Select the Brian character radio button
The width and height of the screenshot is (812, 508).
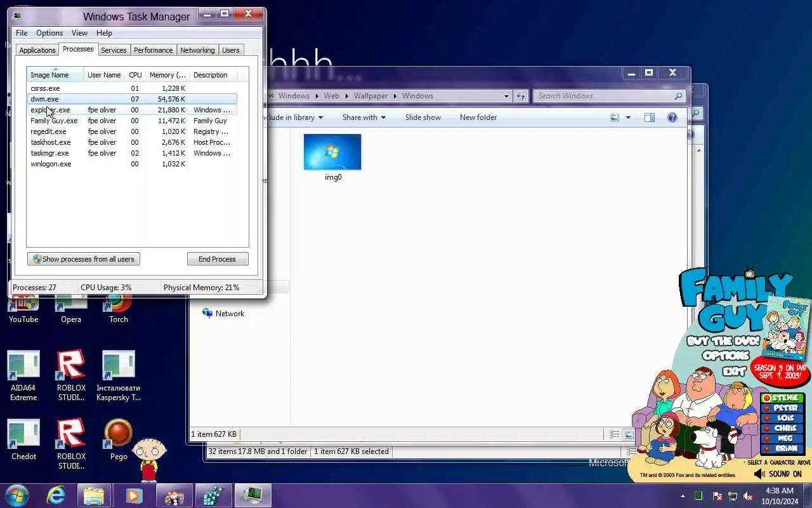766,449
